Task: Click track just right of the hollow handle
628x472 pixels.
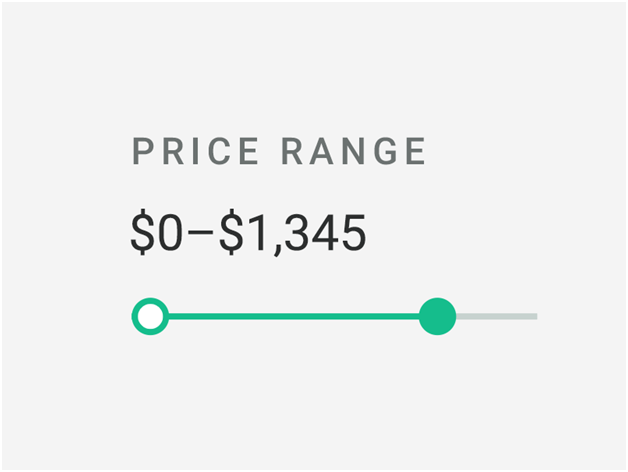Action: (176, 316)
